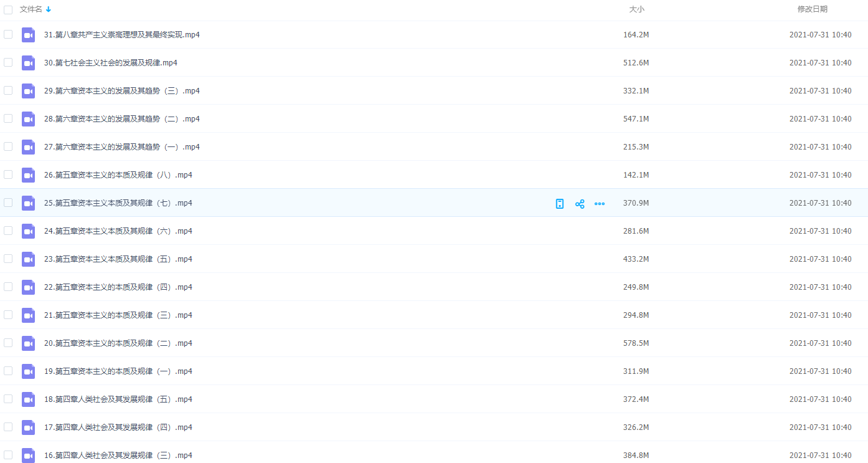Select checkbox for 24.第五章 (六) video
Screen dimensions: 868x463
(x=8, y=231)
